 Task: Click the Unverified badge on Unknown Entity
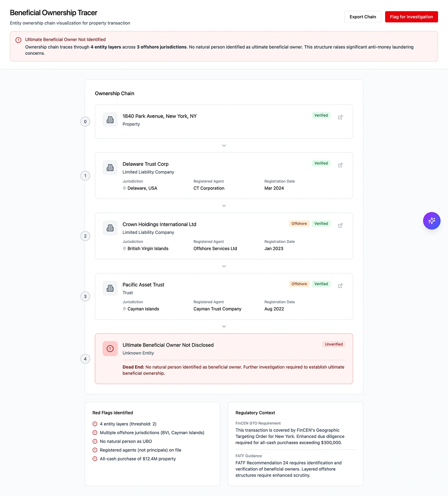(334, 344)
